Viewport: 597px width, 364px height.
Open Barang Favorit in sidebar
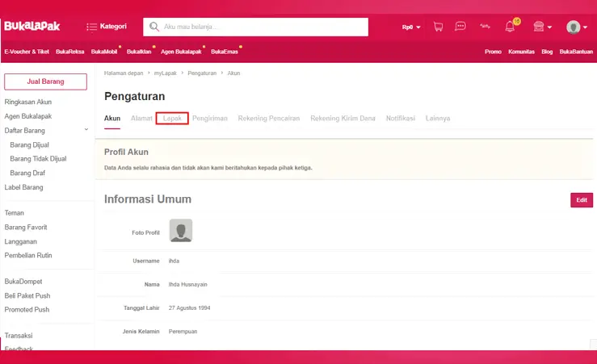pyautogui.click(x=26, y=227)
